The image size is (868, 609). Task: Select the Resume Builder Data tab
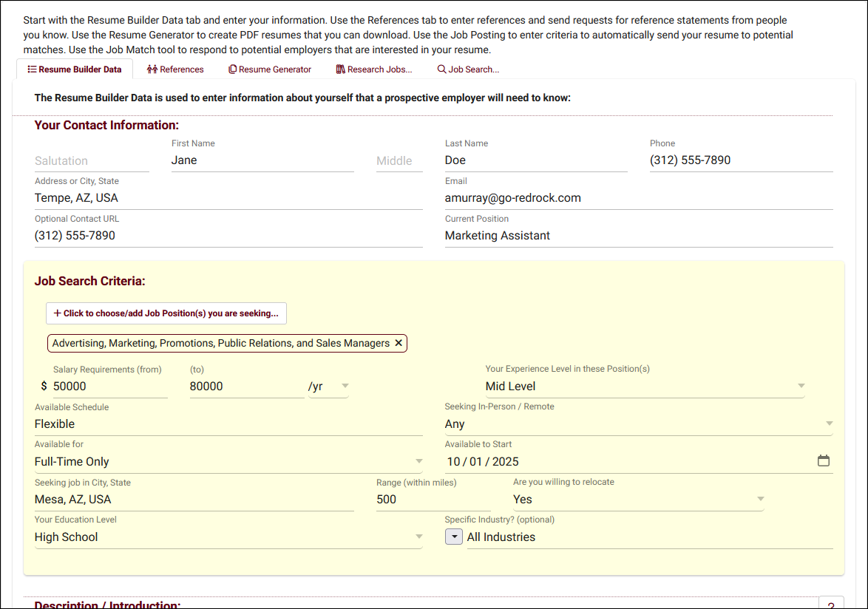(74, 69)
